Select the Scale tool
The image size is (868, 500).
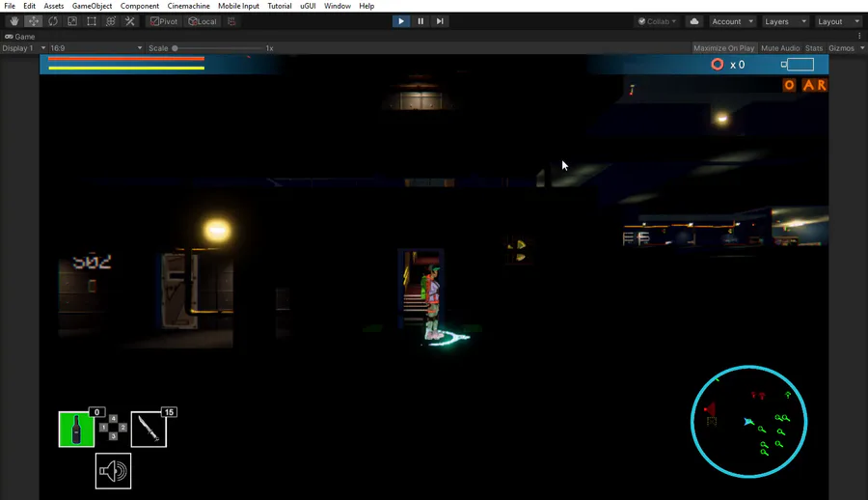(72, 21)
